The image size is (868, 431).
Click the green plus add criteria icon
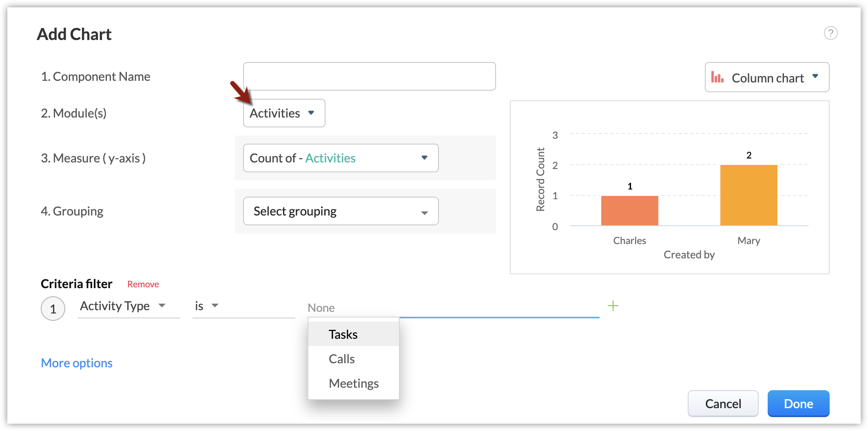613,306
